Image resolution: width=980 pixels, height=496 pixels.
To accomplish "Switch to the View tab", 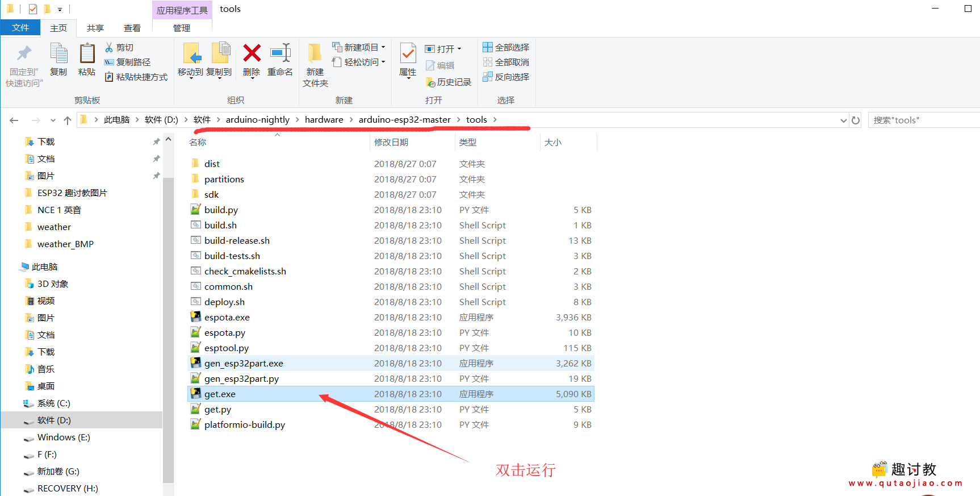I will click(x=132, y=28).
